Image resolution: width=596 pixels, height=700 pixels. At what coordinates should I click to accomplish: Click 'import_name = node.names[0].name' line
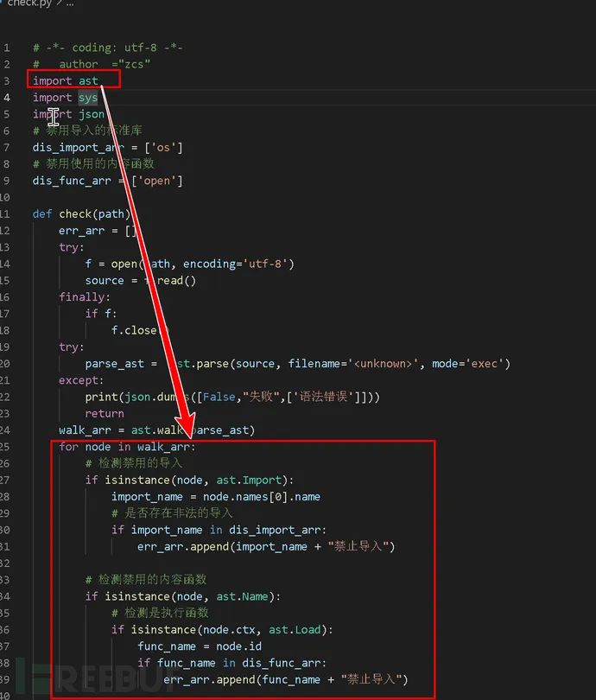(x=216, y=496)
